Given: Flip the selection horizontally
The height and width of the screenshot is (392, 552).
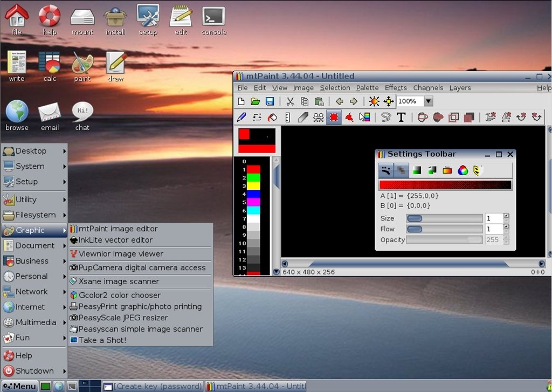Looking at the screenshot, I should [x=506, y=117].
